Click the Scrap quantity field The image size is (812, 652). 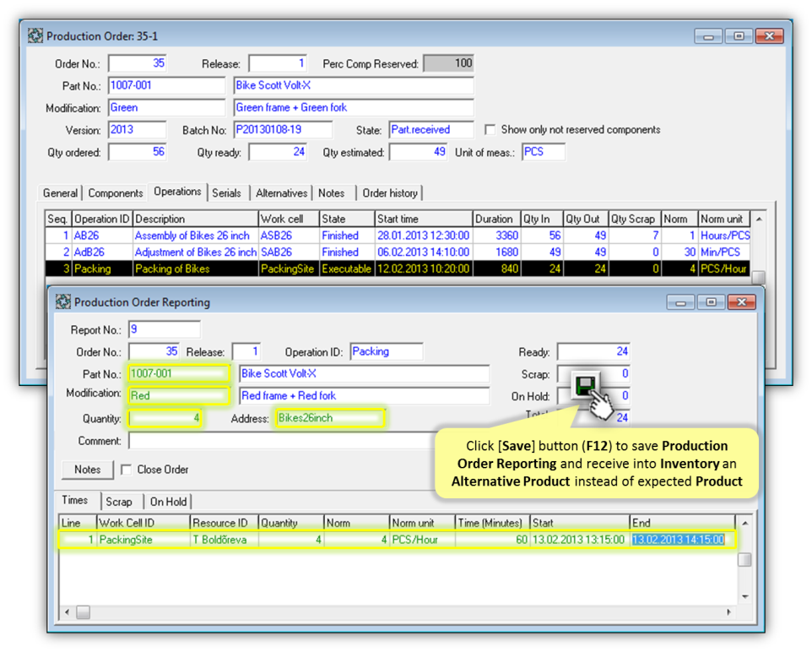tap(593, 373)
